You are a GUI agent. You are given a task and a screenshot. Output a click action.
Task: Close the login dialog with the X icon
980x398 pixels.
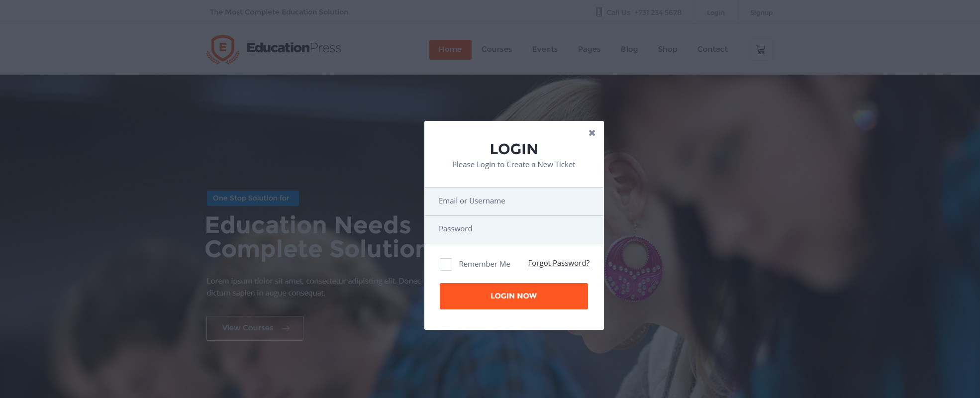pyautogui.click(x=591, y=133)
